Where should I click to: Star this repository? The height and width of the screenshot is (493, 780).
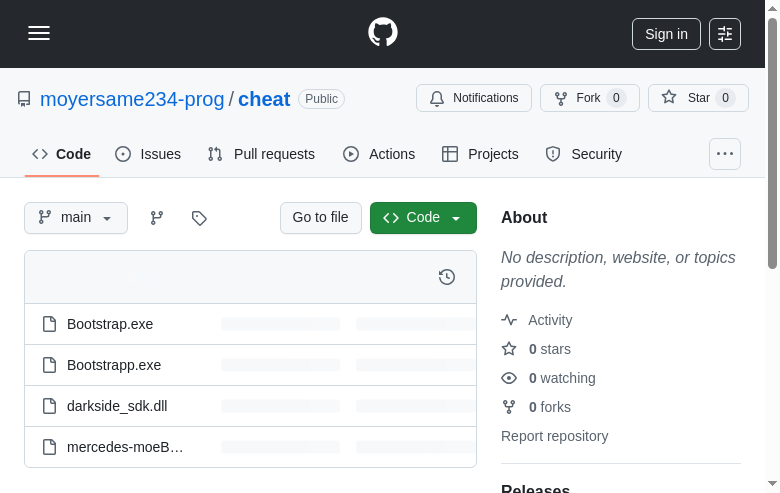pyautogui.click(x=698, y=98)
